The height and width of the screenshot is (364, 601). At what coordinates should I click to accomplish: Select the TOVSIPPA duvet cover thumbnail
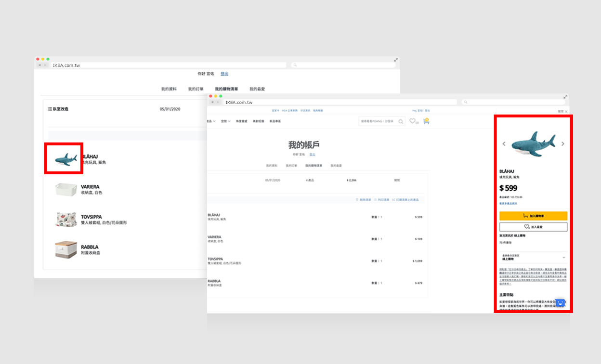(x=66, y=220)
